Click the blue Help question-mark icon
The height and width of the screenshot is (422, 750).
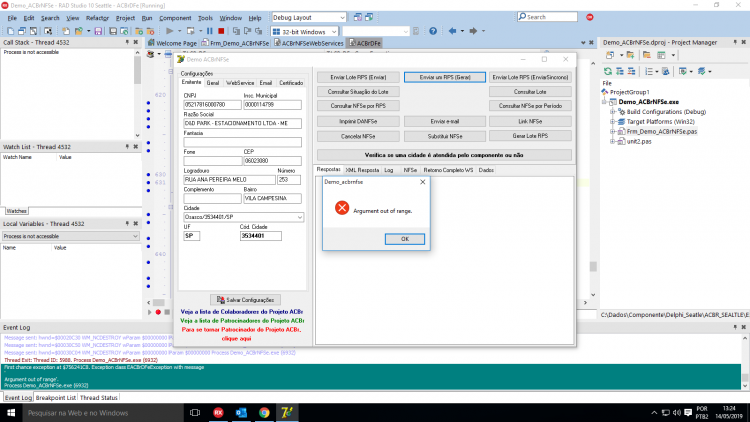point(433,31)
